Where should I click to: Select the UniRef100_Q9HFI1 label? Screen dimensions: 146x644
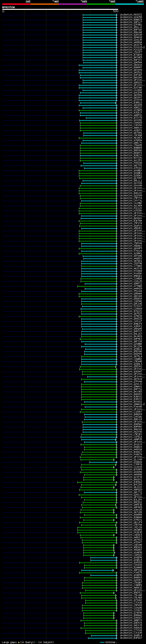[131, 284]
